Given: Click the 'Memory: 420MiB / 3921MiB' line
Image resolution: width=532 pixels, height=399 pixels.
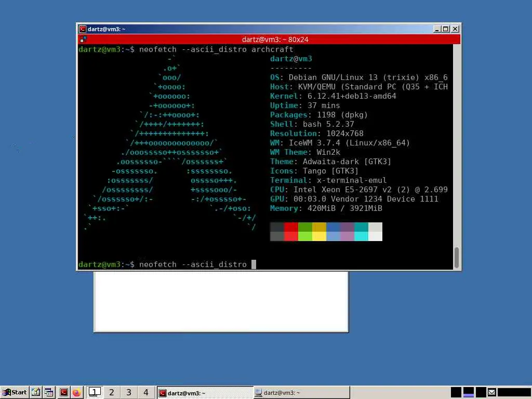Looking at the screenshot, I should pos(326,208).
